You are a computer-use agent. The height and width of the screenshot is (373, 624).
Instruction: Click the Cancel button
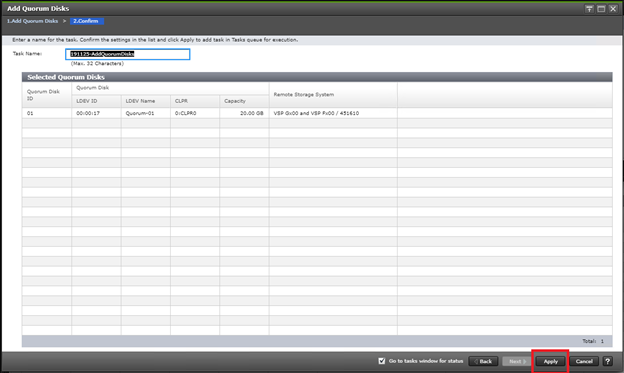click(x=584, y=361)
